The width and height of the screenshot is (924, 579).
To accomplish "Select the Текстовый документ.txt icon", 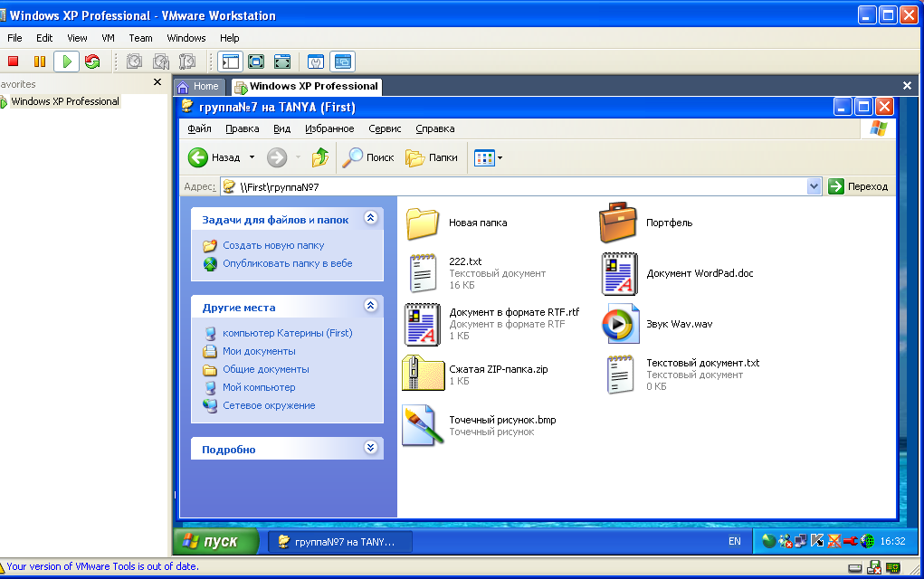I will pyautogui.click(x=620, y=374).
